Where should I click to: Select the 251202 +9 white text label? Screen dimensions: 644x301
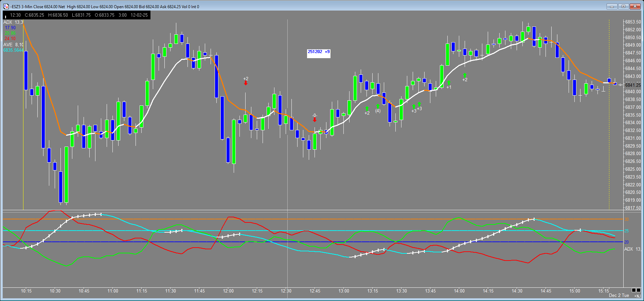click(x=318, y=52)
